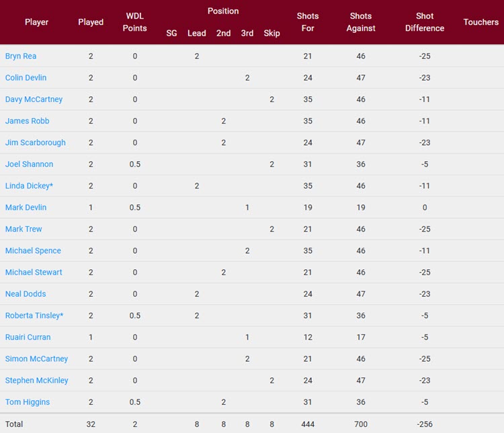Screen dimensions: 504x433
Task: Click the Michael Stewart link
Action: tap(34, 273)
